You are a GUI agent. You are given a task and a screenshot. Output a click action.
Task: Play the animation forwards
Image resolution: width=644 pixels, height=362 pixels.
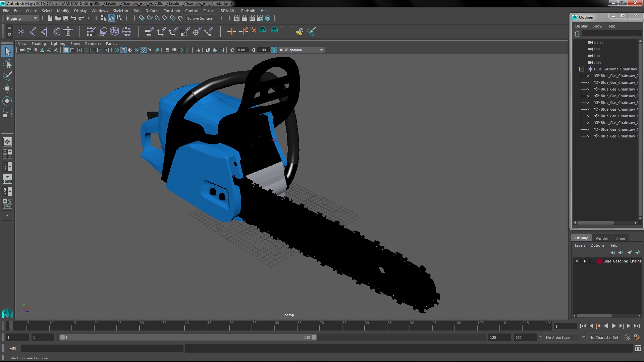click(x=613, y=326)
